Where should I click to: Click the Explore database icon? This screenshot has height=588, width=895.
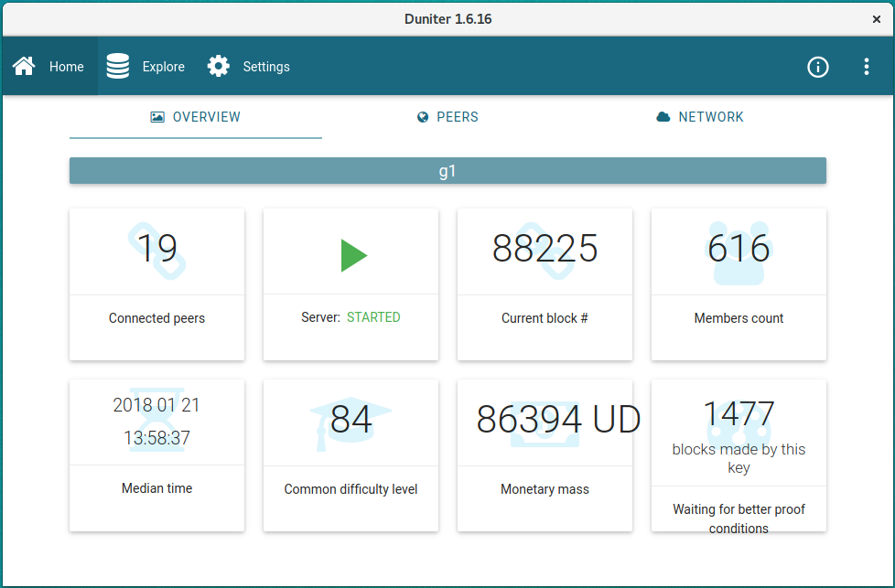click(117, 66)
